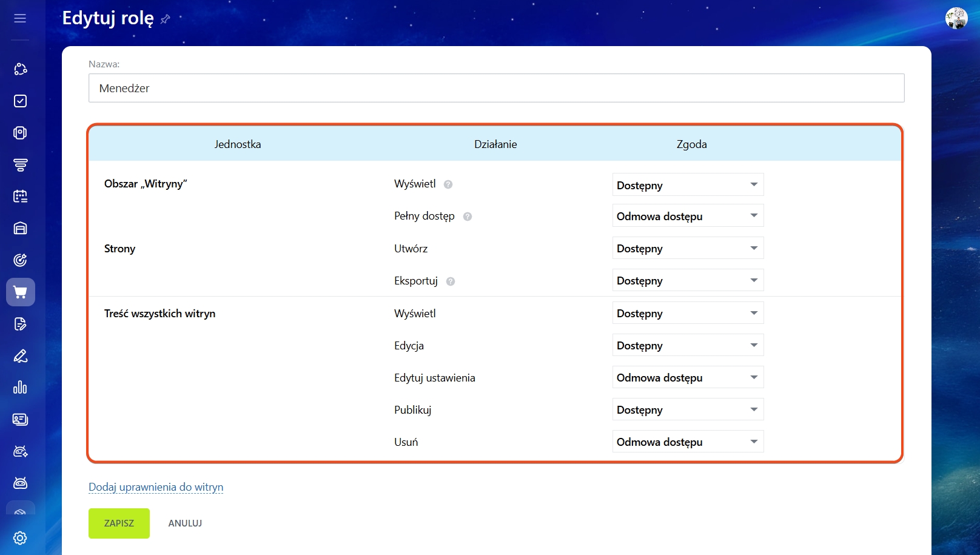Expand the Pełny dostęp permission dropdown
The image size is (980, 555).
(688, 216)
